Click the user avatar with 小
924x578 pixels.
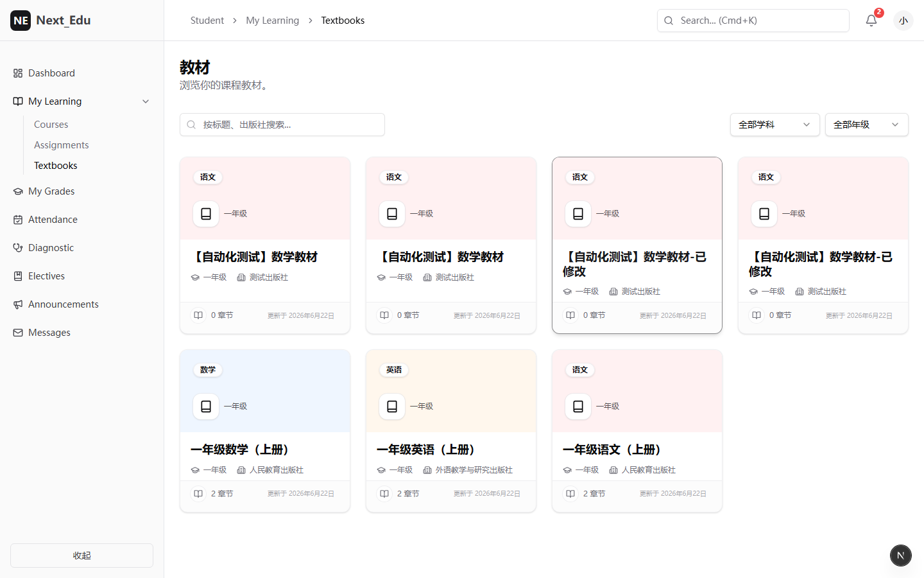click(x=903, y=21)
